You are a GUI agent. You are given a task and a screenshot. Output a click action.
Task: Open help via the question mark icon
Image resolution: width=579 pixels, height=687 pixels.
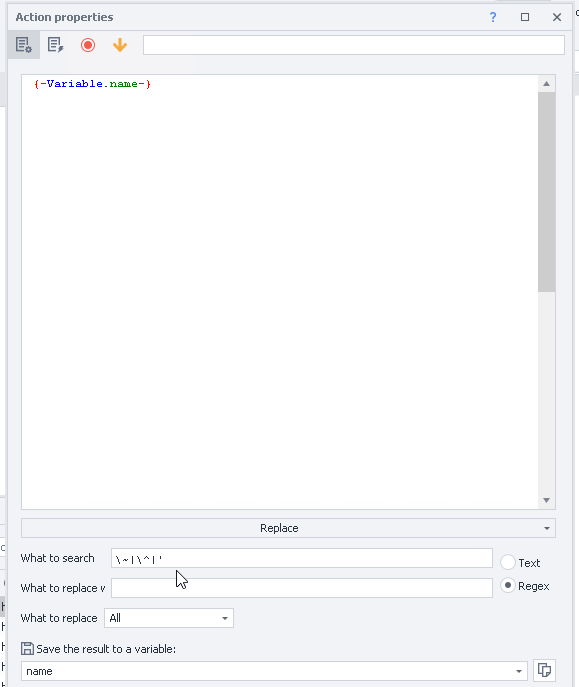point(493,17)
